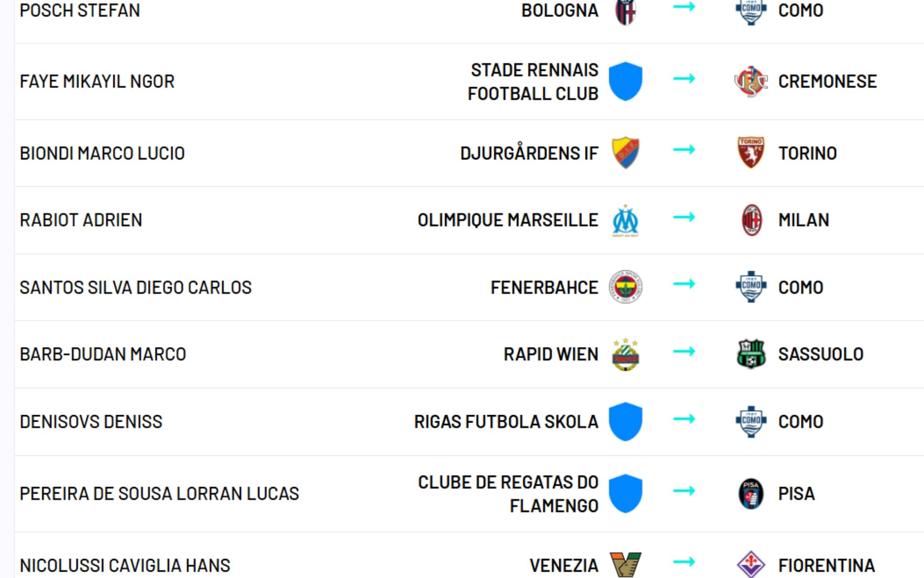The width and height of the screenshot is (924, 578).
Task: Click the Venezia club logo
Action: pos(625,565)
